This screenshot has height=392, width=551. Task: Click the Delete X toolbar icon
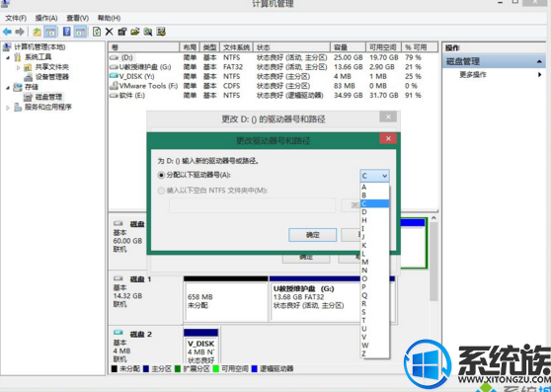tap(110, 32)
